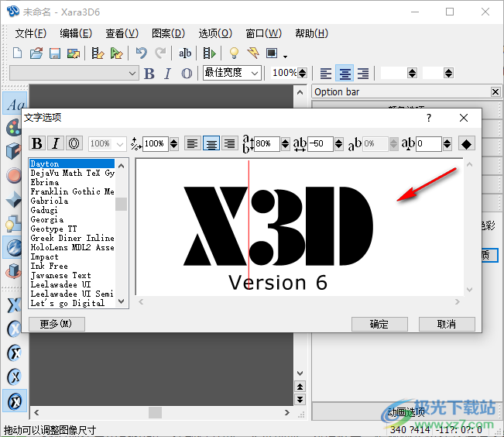Adjust the aspect ratio 100% spinner in dialog
The width and height of the screenshot is (504, 437).
click(174, 143)
